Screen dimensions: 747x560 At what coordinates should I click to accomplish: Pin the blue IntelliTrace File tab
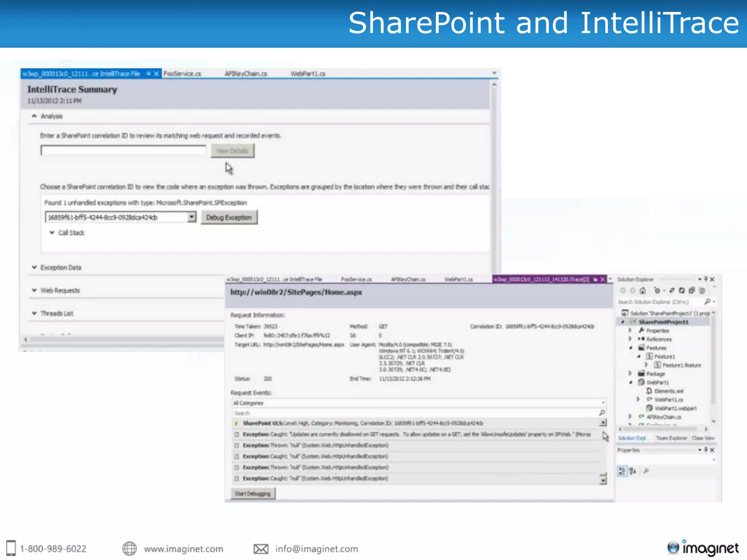pyautogui.click(x=148, y=74)
